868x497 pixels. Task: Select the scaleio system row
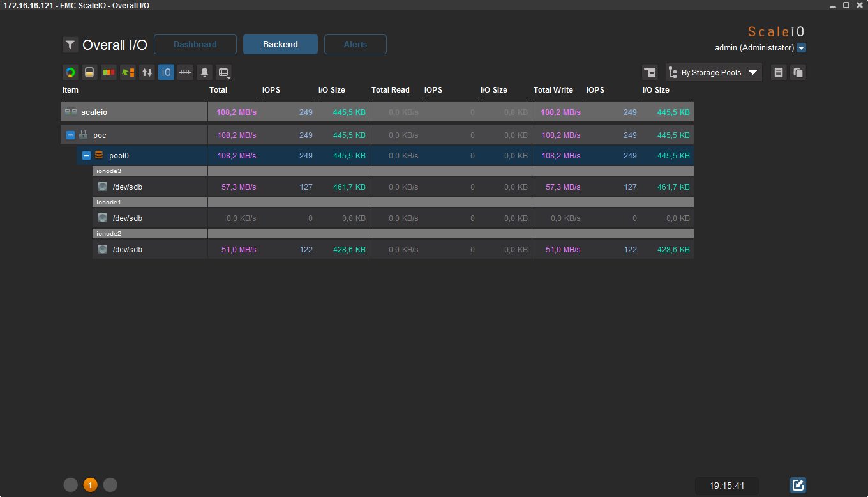click(377, 112)
